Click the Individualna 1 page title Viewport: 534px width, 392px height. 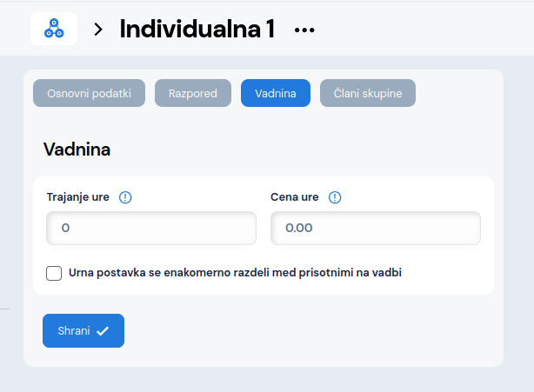pyautogui.click(x=197, y=30)
